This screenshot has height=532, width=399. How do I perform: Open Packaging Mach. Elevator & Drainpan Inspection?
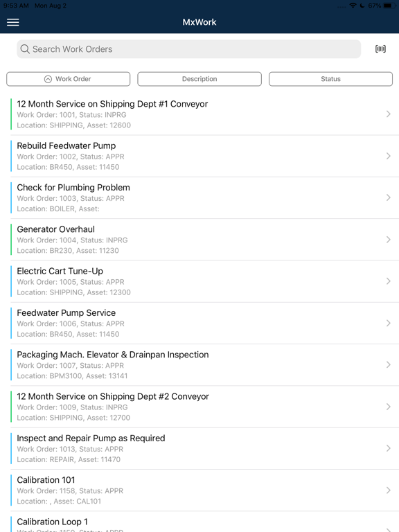[x=204, y=365]
